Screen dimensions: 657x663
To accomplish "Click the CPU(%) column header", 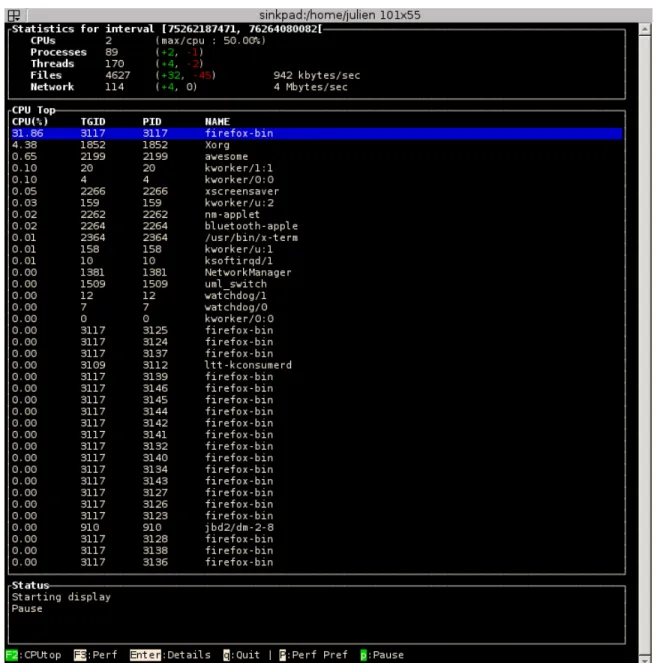I will point(30,122).
